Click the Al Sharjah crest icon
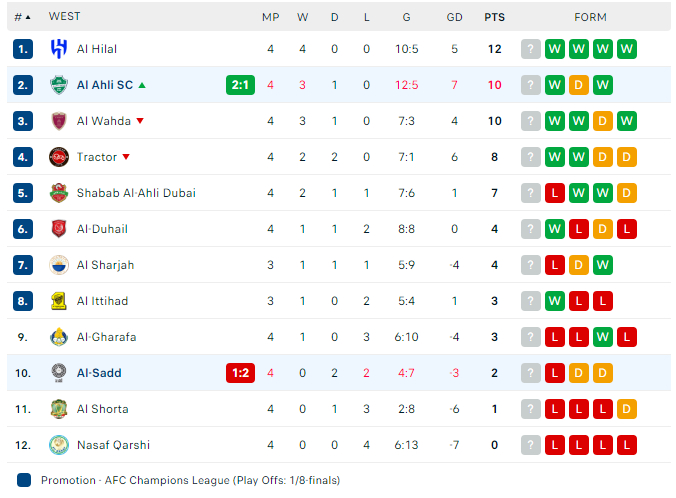The height and width of the screenshot is (498, 676). click(x=59, y=265)
